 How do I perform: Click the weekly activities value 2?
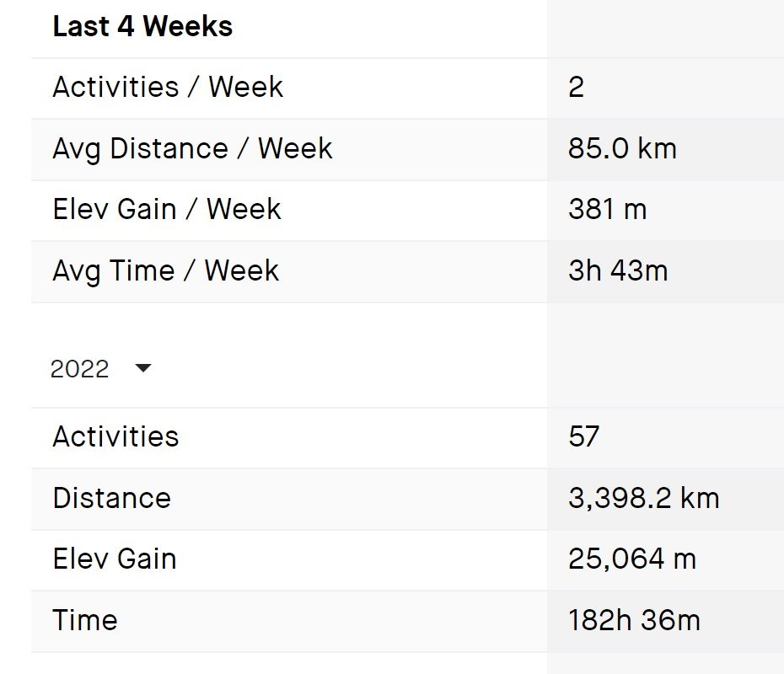tap(576, 88)
